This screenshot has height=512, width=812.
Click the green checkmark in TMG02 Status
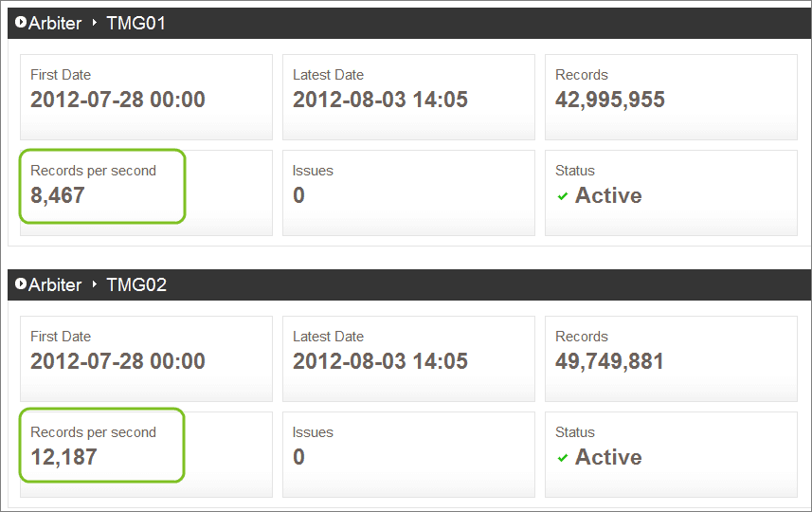point(563,458)
